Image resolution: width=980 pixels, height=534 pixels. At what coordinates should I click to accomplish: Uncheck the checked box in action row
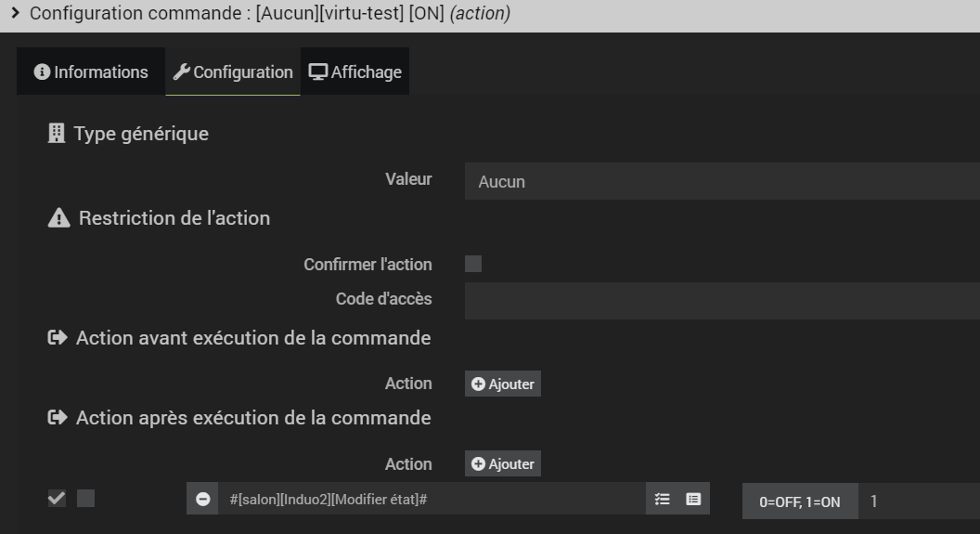pos(57,499)
